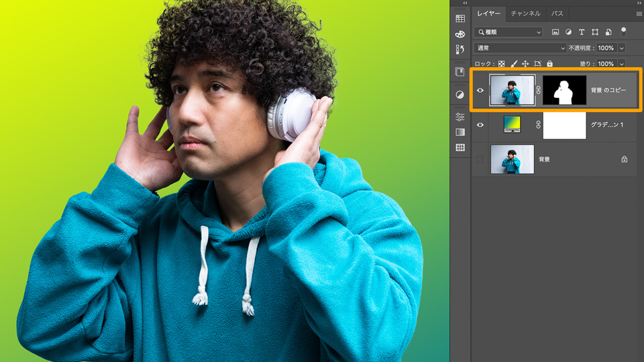Click the 塗り label
Viewport: 644px width, 362px height.
pyautogui.click(x=586, y=64)
